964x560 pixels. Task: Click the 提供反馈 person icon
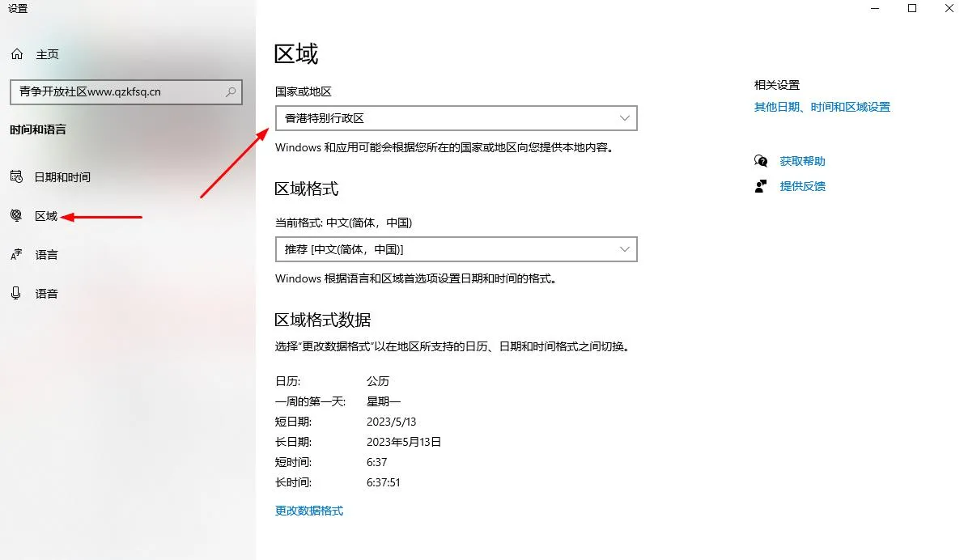coord(761,186)
